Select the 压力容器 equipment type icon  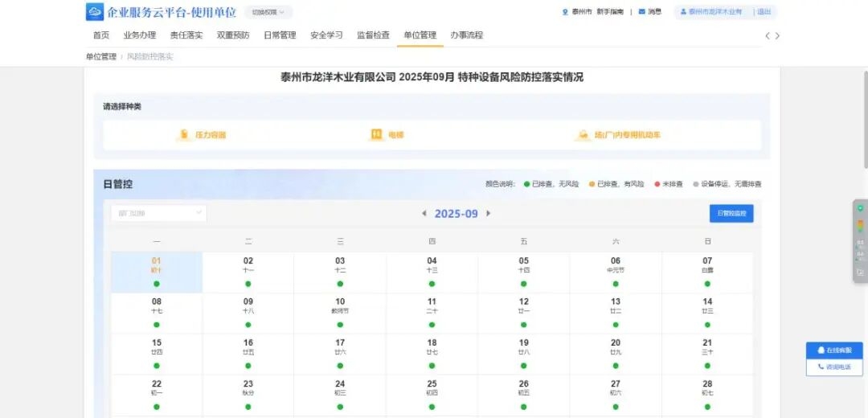(183, 135)
